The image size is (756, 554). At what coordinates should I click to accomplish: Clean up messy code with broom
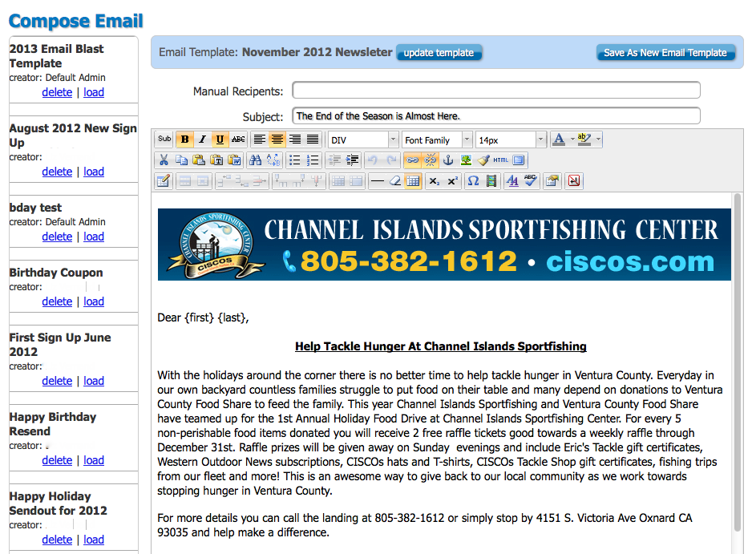[x=483, y=160]
